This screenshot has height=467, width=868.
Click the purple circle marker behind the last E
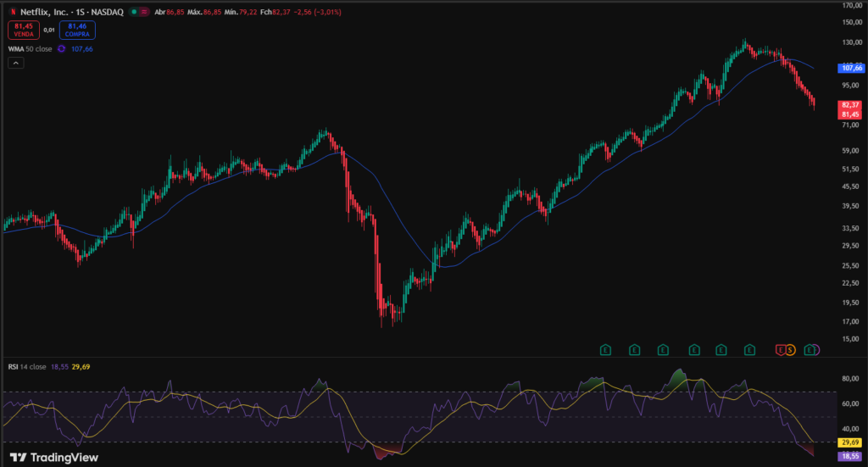click(x=817, y=350)
